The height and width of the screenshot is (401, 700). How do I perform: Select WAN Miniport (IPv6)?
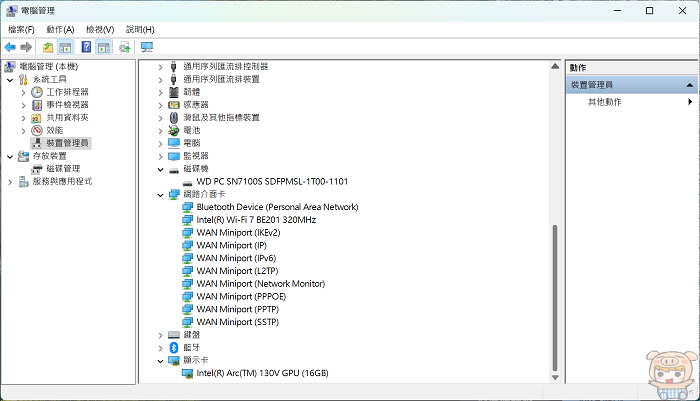(x=236, y=259)
